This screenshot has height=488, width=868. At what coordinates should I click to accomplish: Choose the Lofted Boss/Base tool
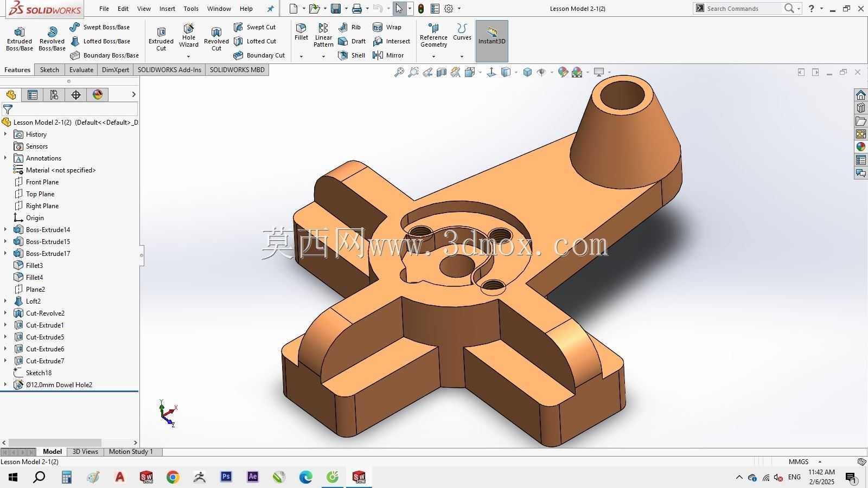click(100, 41)
